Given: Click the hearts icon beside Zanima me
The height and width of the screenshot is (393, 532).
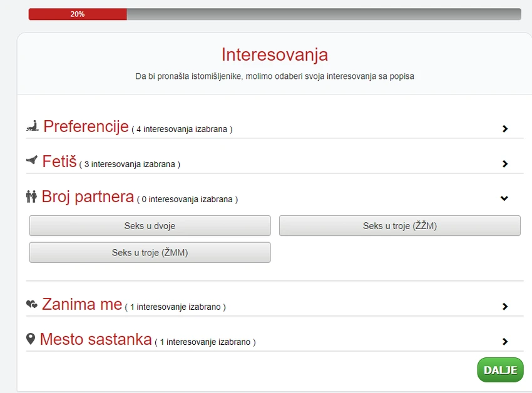Looking at the screenshot, I should (x=32, y=304).
